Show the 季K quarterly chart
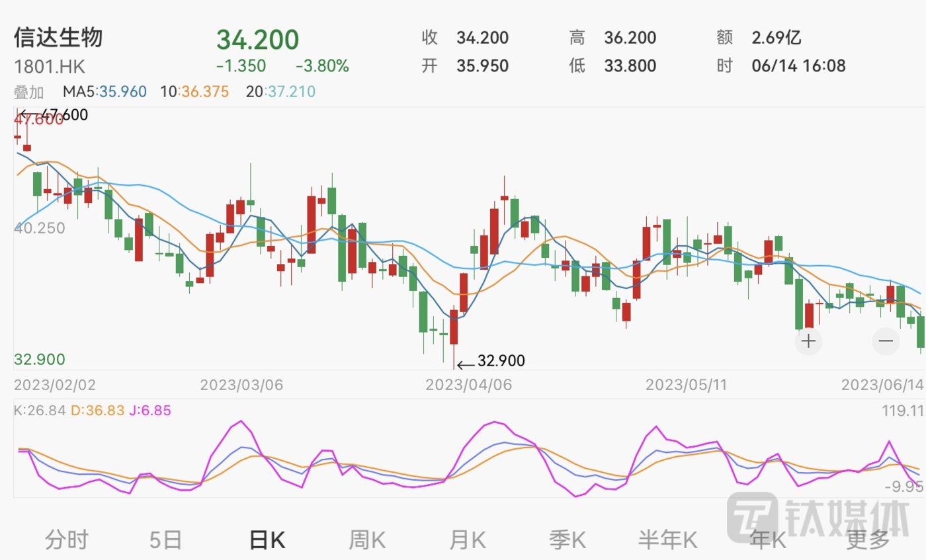The height and width of the screenshot is (560, 926). [568, 540]
